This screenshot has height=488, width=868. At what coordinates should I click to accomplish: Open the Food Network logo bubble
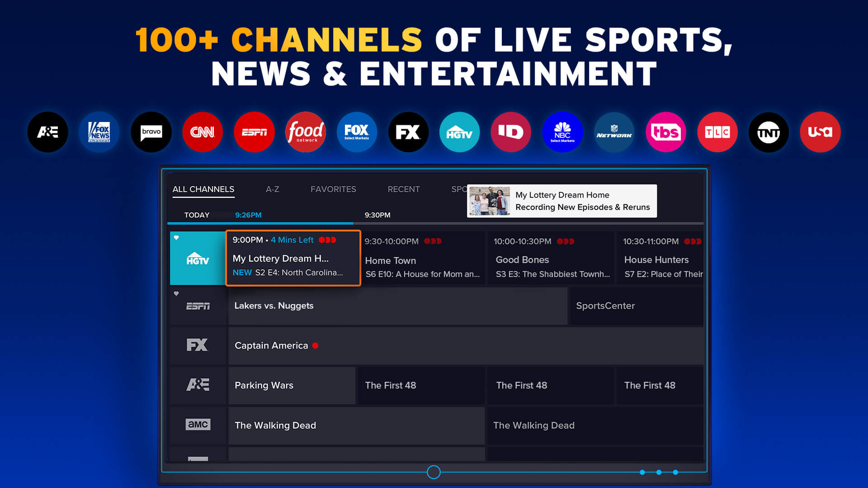[x=306, y=132]
